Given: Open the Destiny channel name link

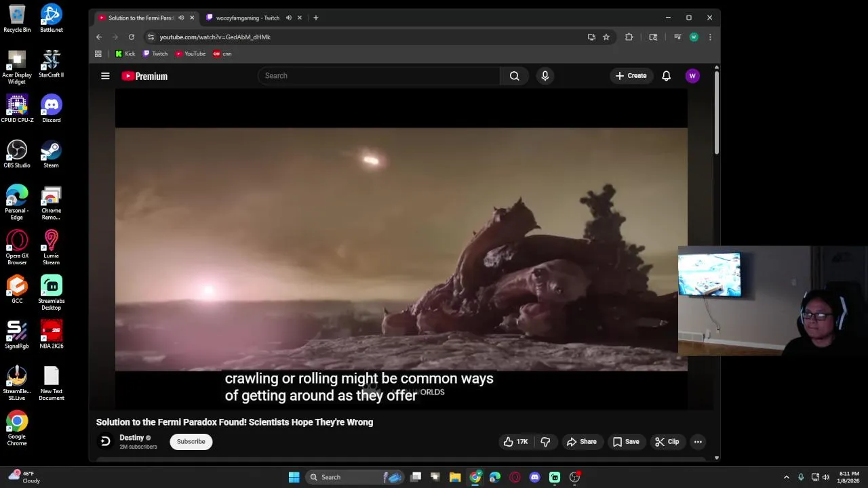Looking at the screenshot, I should (132, 438).
